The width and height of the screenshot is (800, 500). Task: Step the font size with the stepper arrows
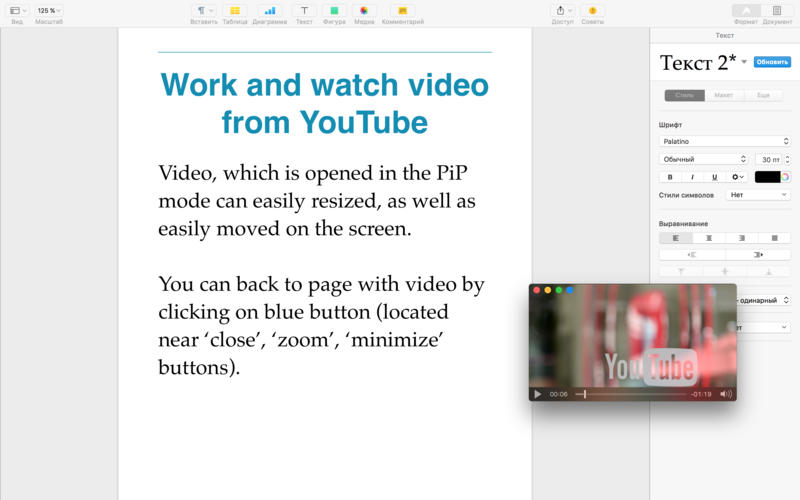pyautogui.click(x=788, y=160)
